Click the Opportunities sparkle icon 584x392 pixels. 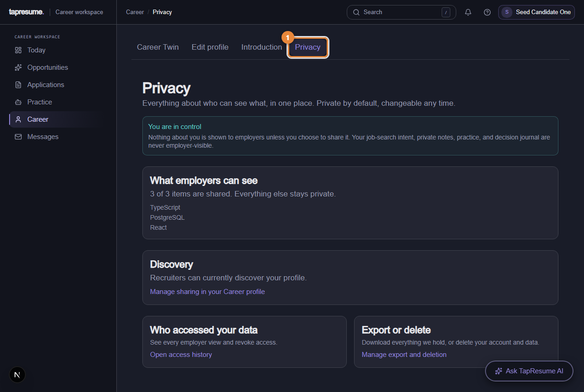pyautogui.click(x=18, y=67)
